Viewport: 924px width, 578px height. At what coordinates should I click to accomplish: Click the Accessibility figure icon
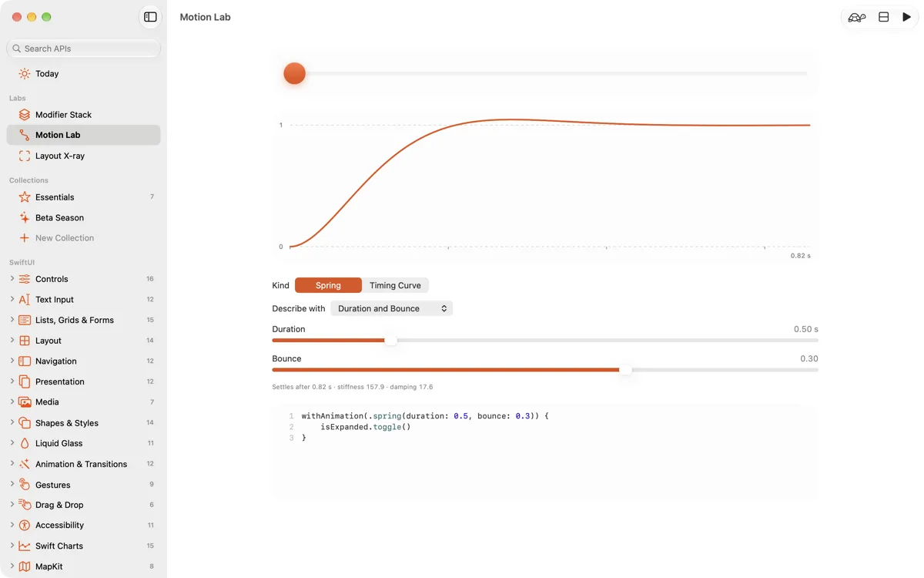tap(25, 526)
